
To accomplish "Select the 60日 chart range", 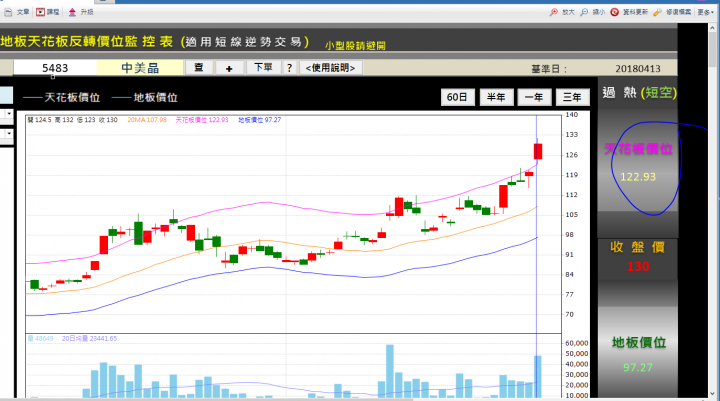I will click(457, 97).
